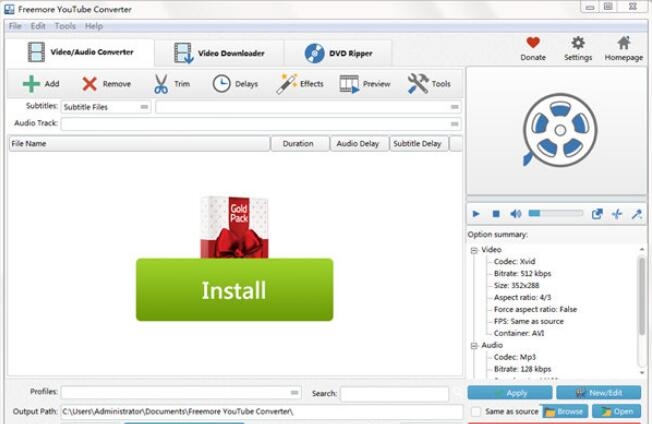Open the File menu
Image resolution: width=652 pixels, height=424 pixels.
point(15,26)
